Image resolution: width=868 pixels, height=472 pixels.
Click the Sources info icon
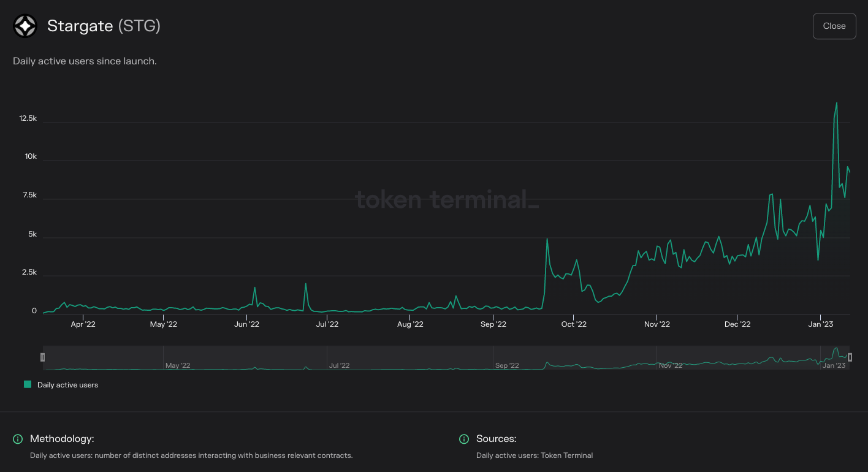click(x=464, y=439)
